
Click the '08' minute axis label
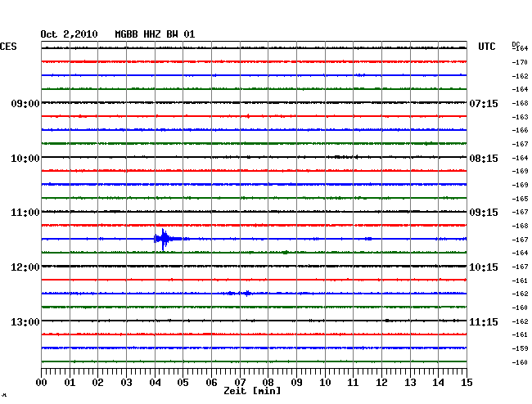[268, 382]
